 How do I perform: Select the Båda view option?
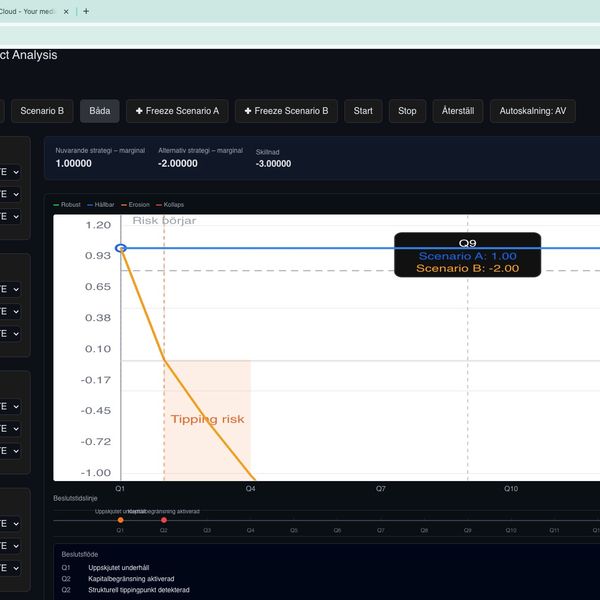coord(100,111)
